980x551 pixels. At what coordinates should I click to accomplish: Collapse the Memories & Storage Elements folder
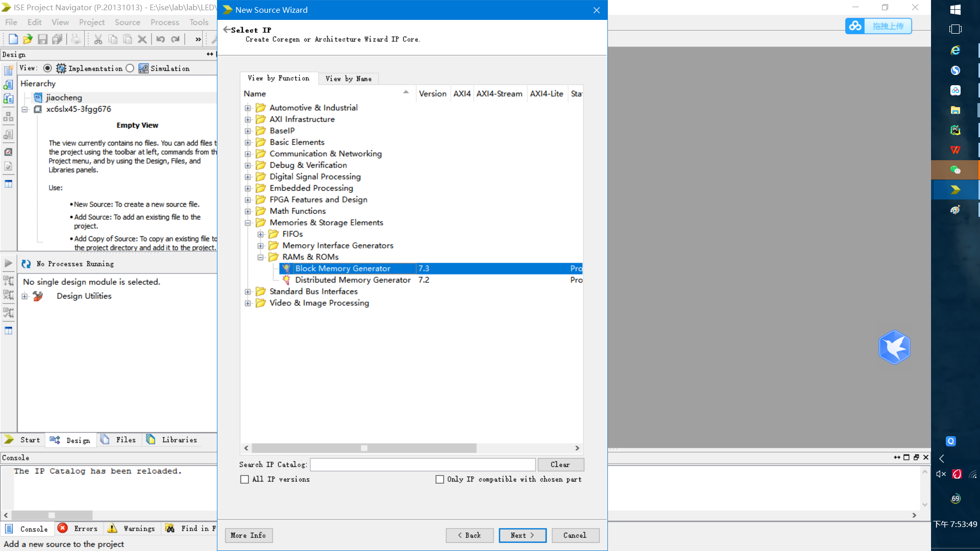pyautogui.click(x=248, y=222)
